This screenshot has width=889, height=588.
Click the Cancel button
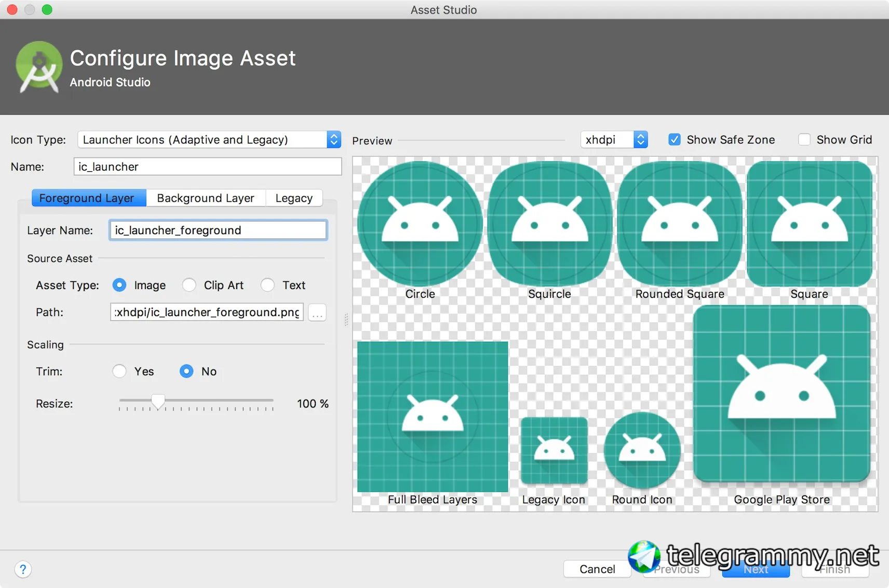point(597,569)
